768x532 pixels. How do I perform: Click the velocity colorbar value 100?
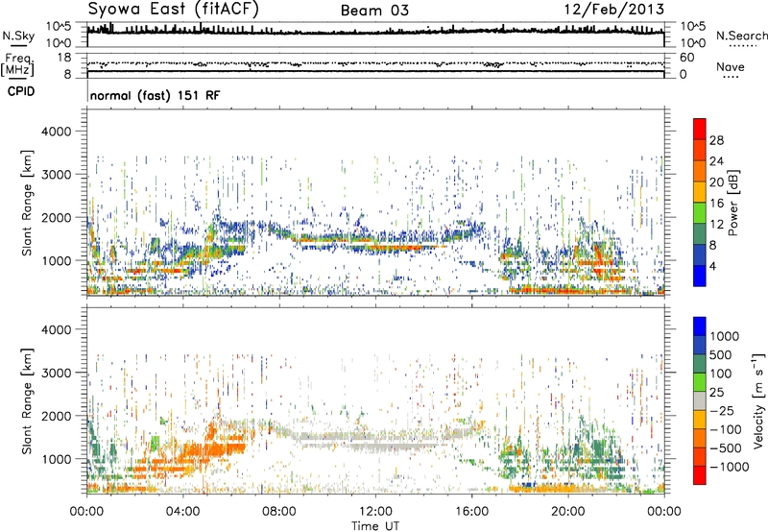tap(721, 374)
